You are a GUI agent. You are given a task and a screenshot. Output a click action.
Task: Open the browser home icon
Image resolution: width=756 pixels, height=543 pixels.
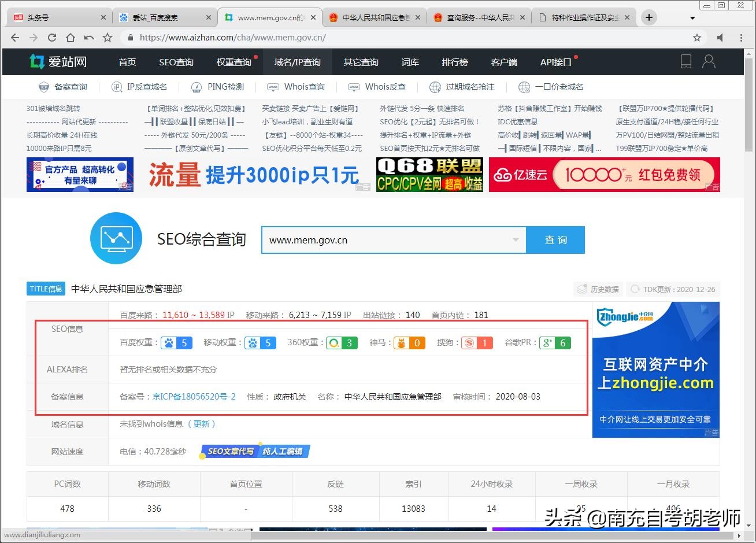pyautogui.click(x=71, y=38)
